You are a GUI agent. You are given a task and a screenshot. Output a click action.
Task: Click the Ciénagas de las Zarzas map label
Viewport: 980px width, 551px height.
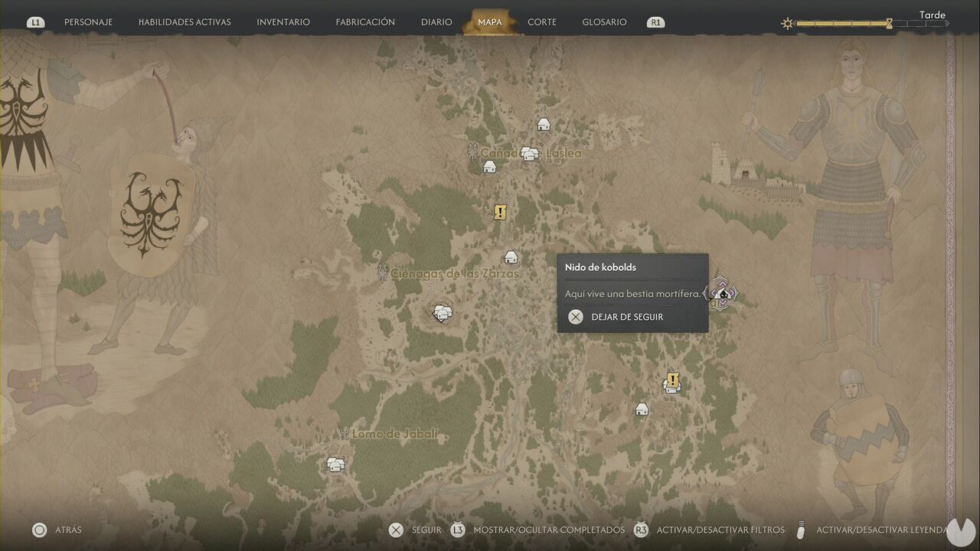tap(455, 273)
